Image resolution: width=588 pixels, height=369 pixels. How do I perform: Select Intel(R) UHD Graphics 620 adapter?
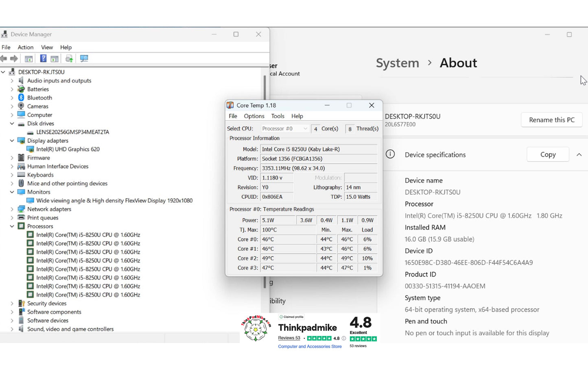tap(68, 149)
